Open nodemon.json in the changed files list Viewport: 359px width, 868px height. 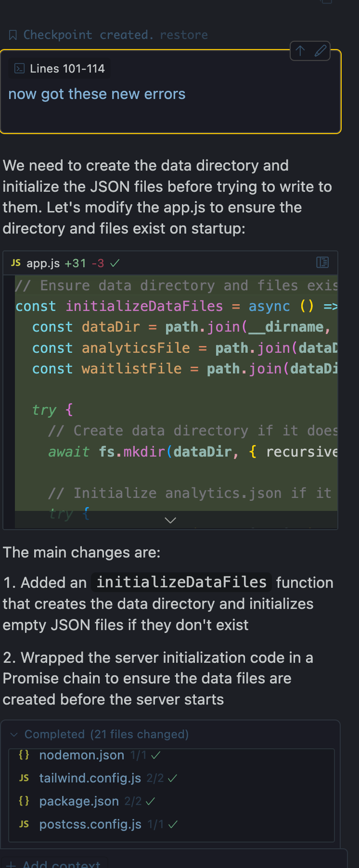pyautogui.click(x=82, y=755)
